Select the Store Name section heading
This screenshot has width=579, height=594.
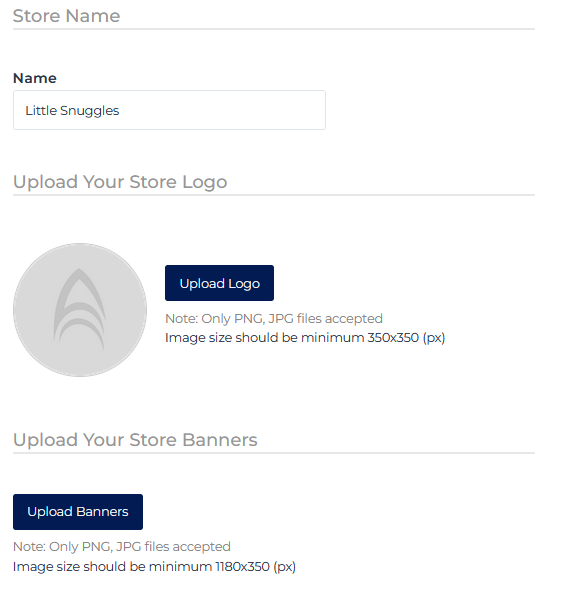point(67,16)
